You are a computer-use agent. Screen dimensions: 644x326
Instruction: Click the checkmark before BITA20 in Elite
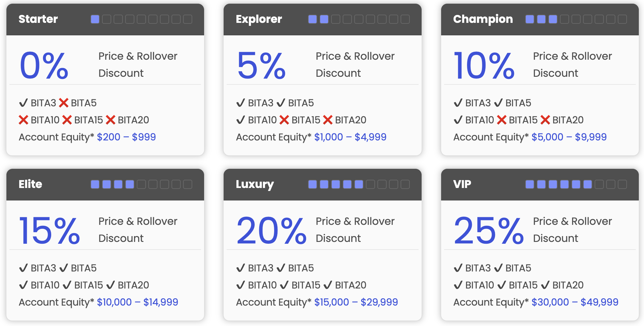pyautogui.click(x=111, y=285)
